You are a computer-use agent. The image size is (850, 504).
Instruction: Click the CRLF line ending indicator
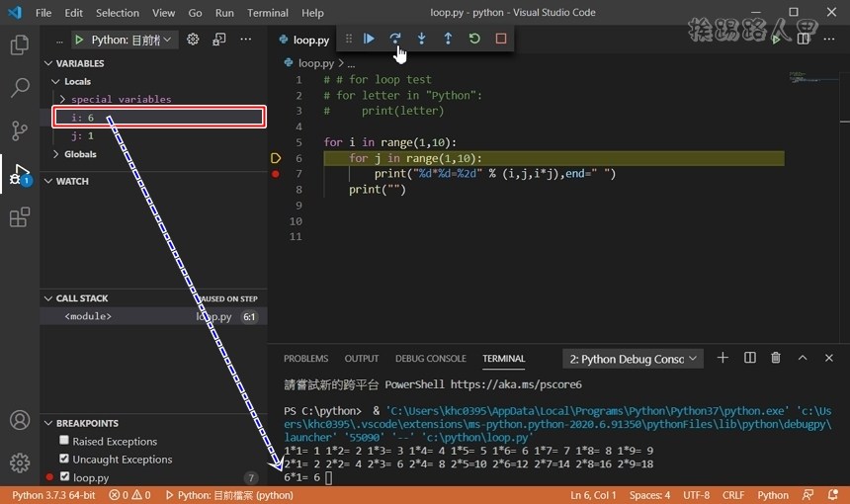[733, 495]
